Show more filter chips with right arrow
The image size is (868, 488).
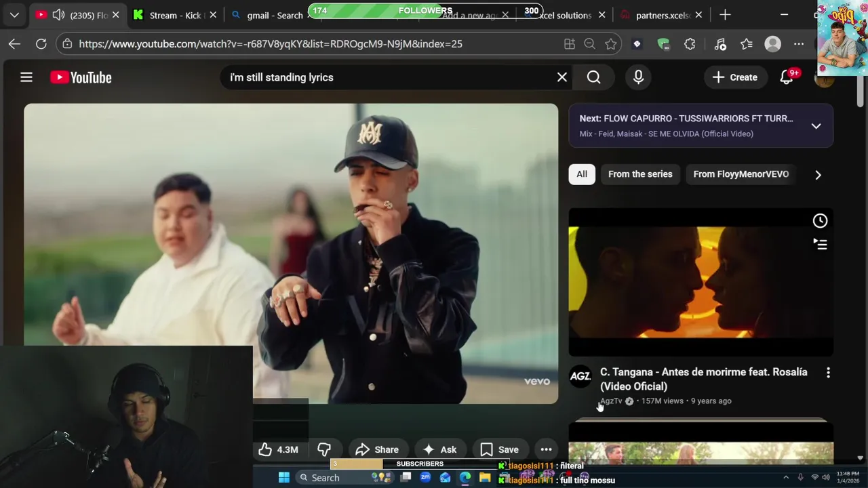coord(818,175)
